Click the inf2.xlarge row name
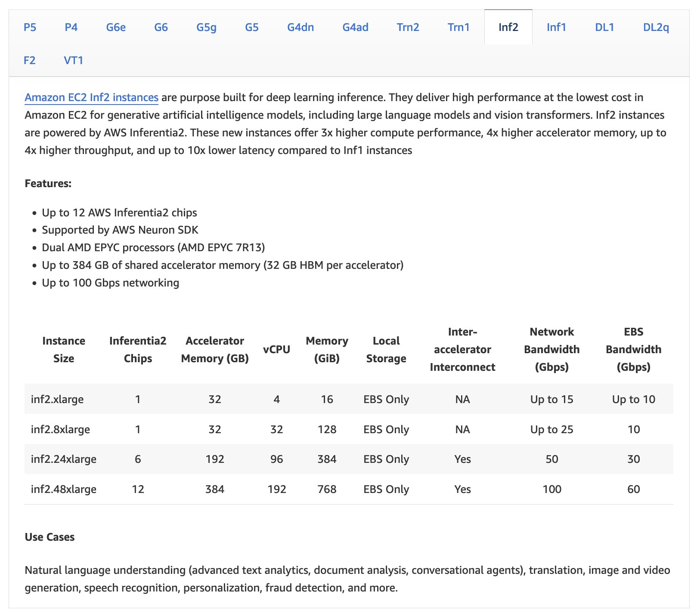This screenshot has height=616, width=700. coord(57,399)
